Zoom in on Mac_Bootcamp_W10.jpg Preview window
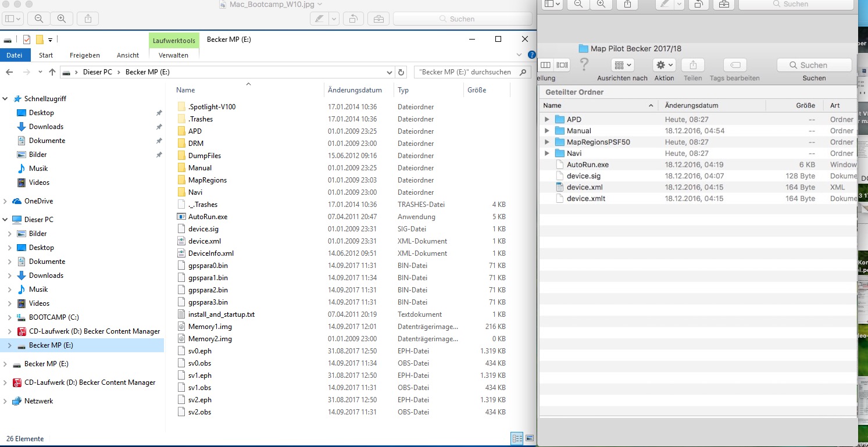 tap(62, 19)
